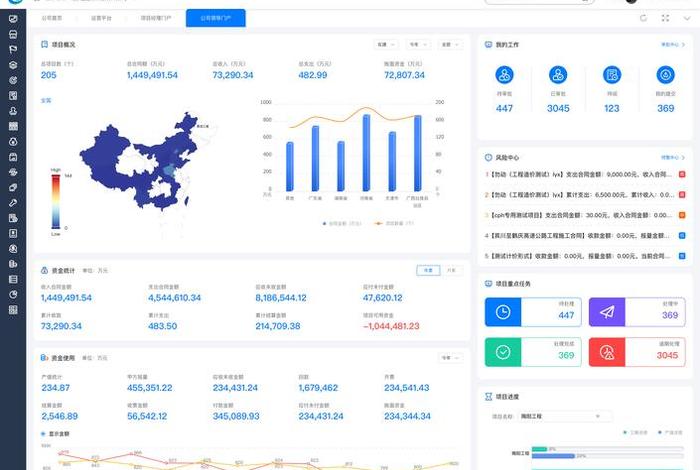
Task: Select the 月度 toggle in 资金统计
Action: click(x=451, y=270)
